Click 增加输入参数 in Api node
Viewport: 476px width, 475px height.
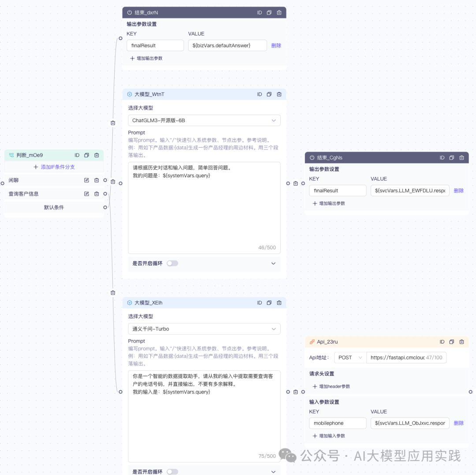point(329,436)
